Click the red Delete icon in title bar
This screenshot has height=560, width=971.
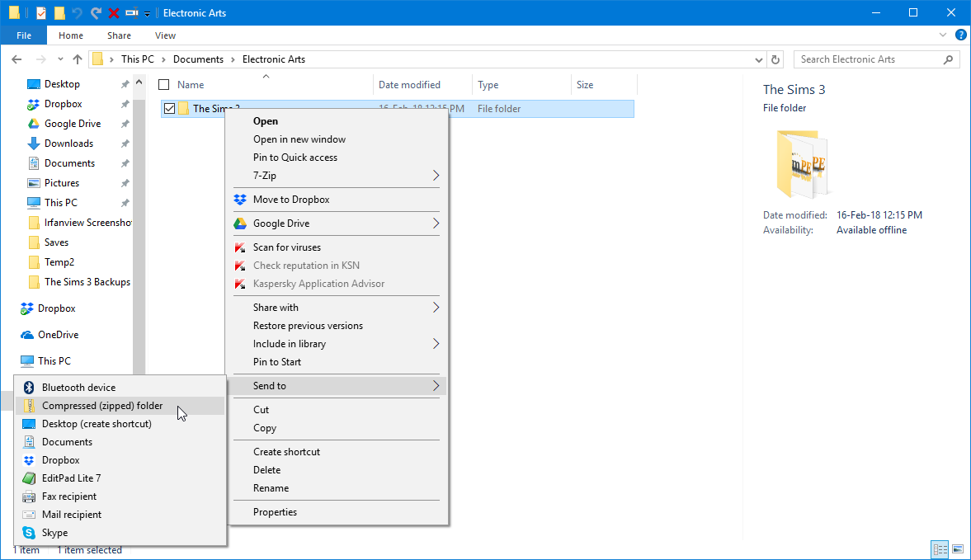[x=114, y=13]
